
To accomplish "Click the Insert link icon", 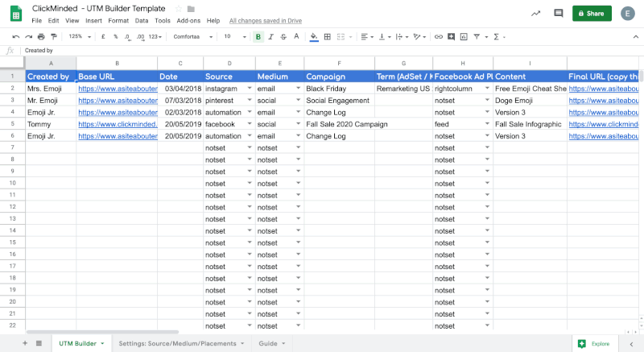I will [x=438, y=36].
